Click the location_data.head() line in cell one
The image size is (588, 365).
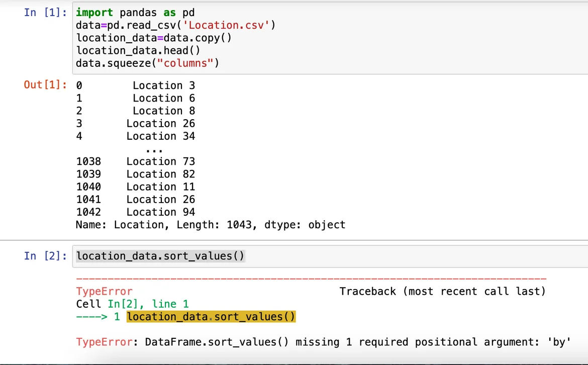(138, 50)
